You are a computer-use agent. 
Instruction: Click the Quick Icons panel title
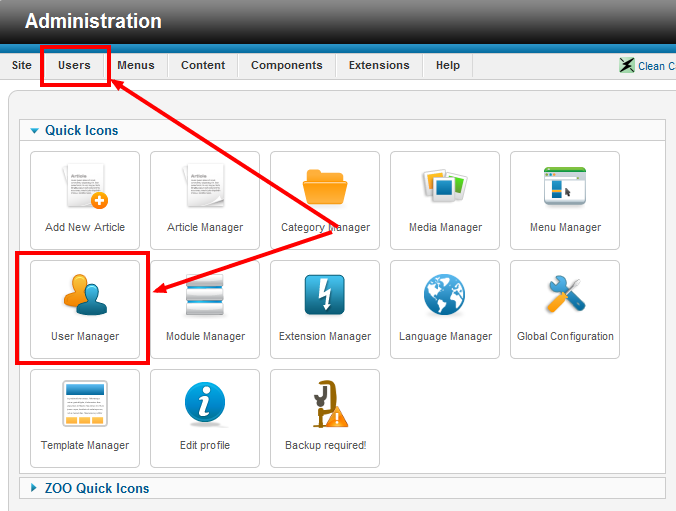(x=81, y=130)
